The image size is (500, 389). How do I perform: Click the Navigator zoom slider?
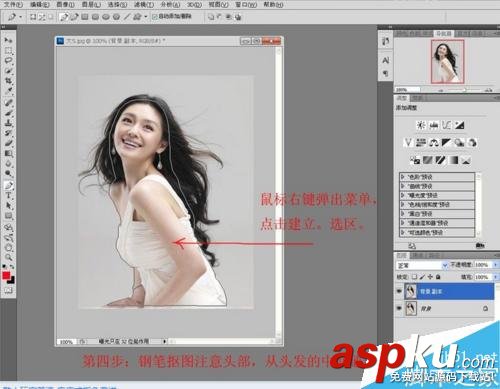click(465, 90)
